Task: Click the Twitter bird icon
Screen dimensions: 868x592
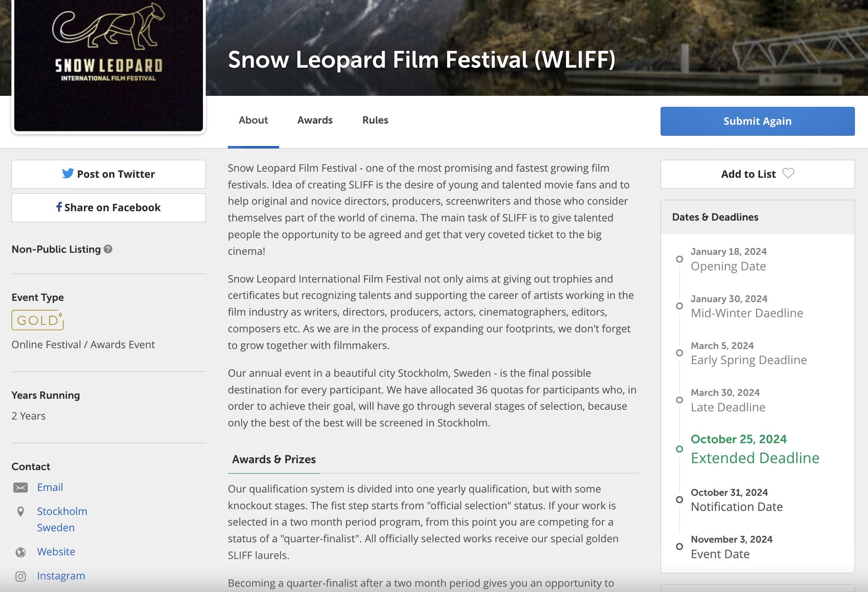Action: 68,174
